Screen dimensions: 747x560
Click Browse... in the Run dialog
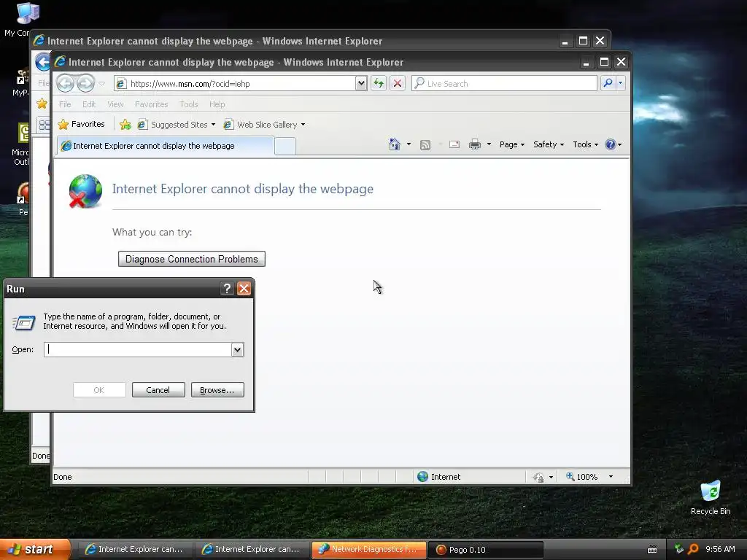pyautogui.click(x=217, y=390)
